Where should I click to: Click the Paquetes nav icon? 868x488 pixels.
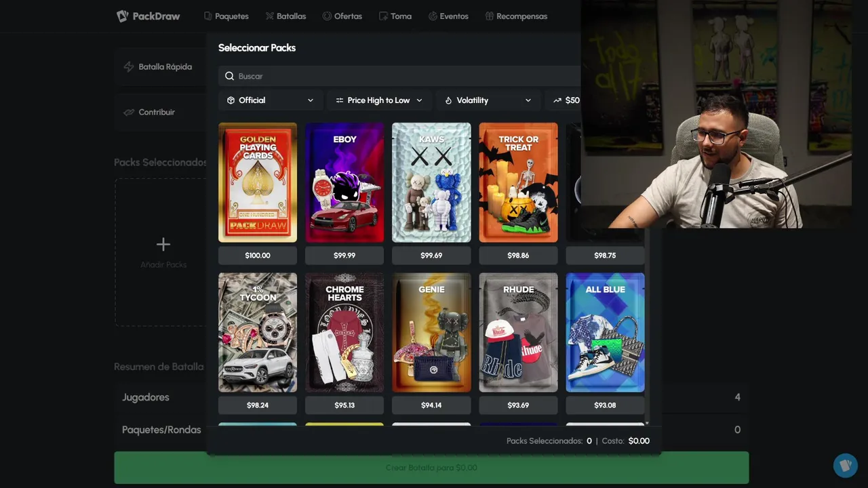pos(208,16)
